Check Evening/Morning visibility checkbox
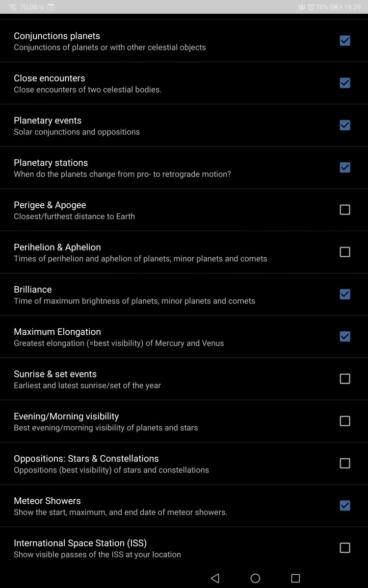The image size is (368, 588). [x=345, y=421]
